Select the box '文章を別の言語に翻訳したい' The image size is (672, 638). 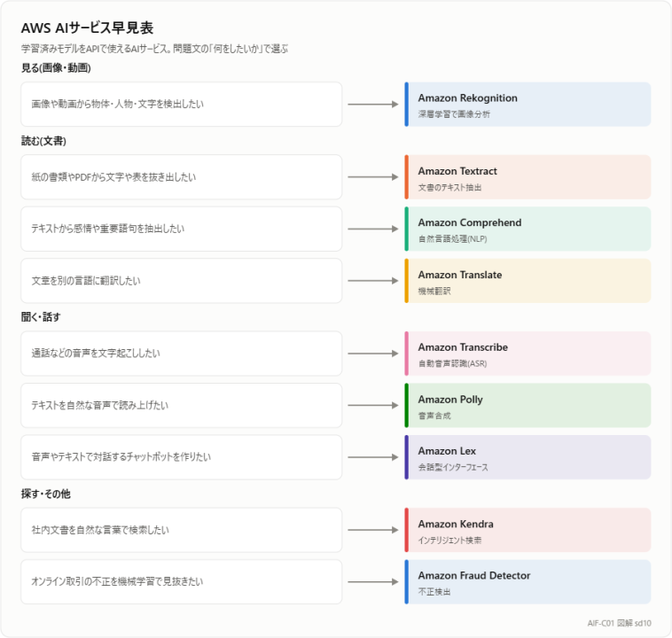(181, 281)
